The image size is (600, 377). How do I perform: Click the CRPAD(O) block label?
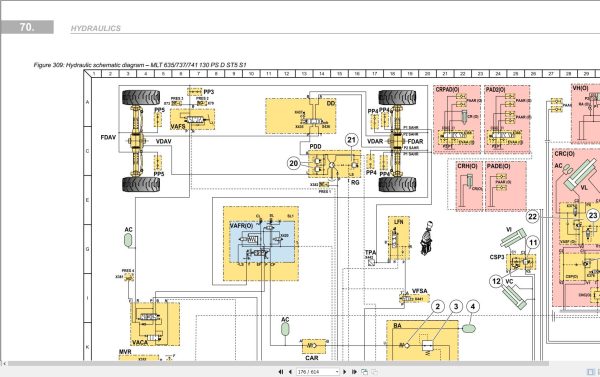point(447,90)
